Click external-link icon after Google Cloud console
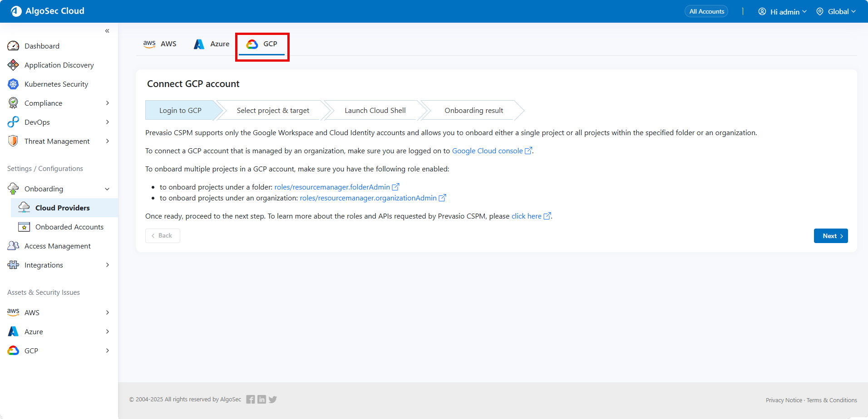 click(528, 151)
